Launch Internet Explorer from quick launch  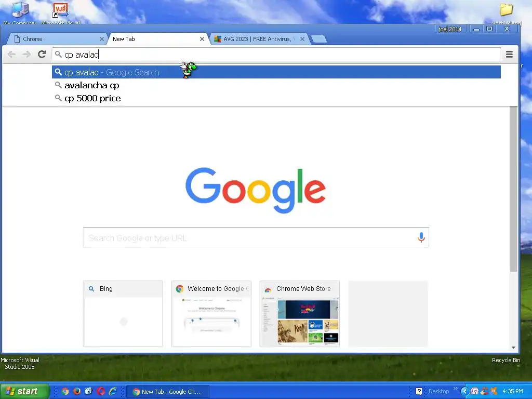[113, 391]
